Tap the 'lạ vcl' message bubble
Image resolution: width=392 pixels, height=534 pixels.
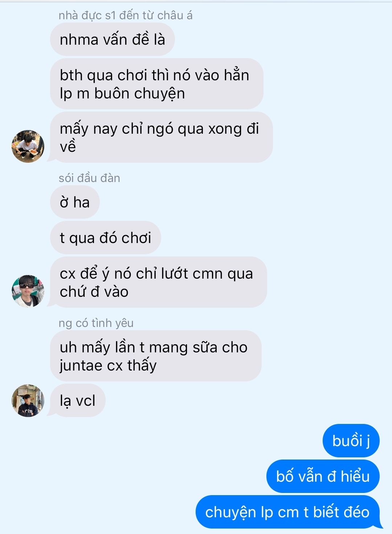[x=78, y=400]
